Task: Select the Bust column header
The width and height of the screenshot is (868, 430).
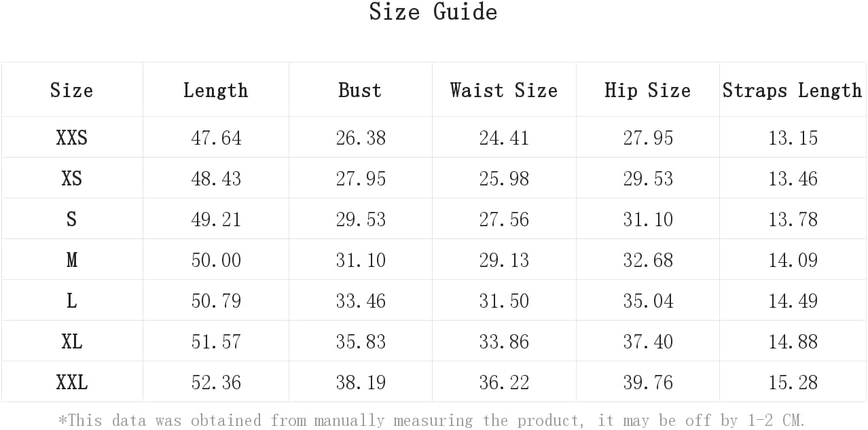Action: (x=360, y=90)
